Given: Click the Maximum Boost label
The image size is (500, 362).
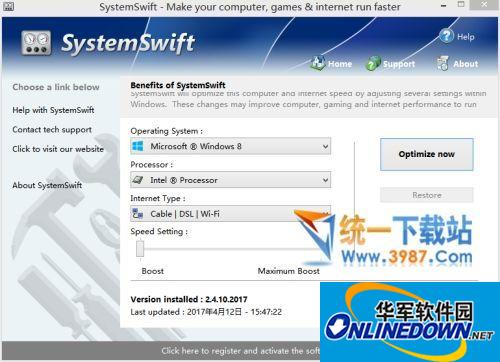Looking at the screenshot, I should (289, 271).
